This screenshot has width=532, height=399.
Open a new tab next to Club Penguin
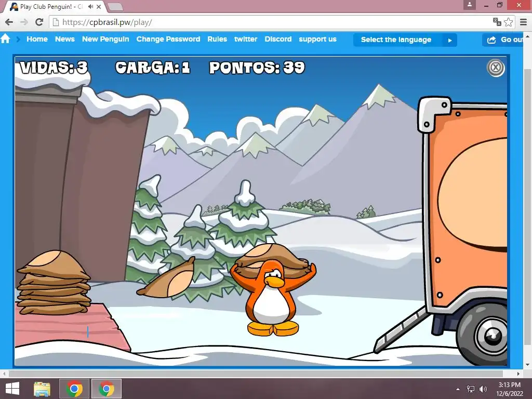point(115,7)
